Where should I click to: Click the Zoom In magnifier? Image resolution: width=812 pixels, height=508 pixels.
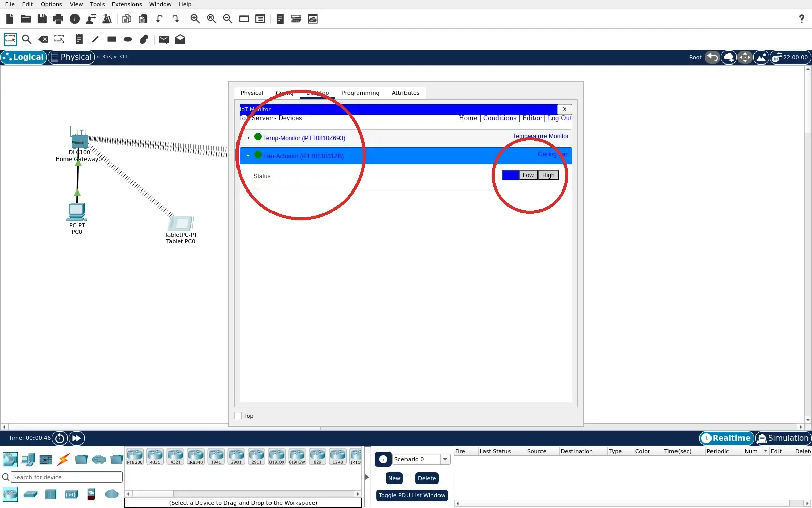[195, 19]
